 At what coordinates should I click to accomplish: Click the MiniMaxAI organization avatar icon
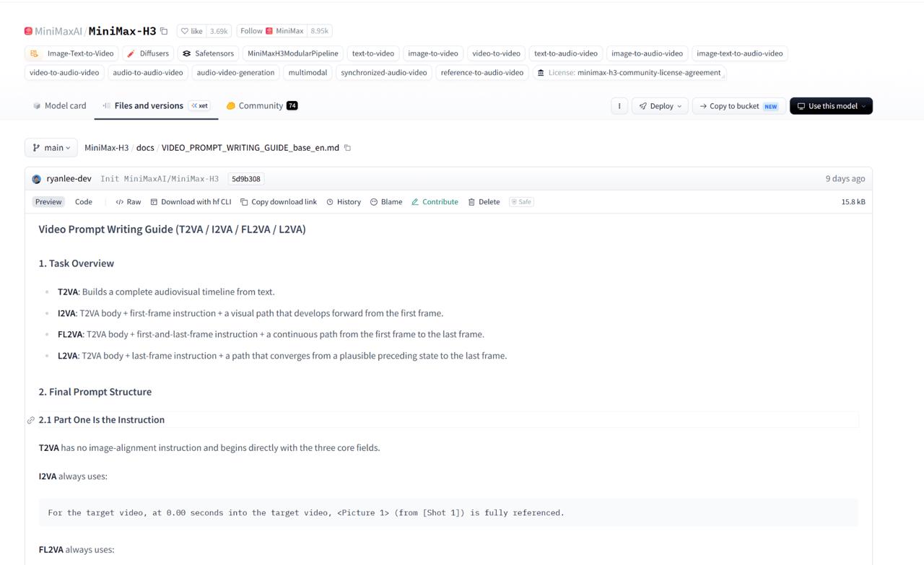(x=28, y=31)
